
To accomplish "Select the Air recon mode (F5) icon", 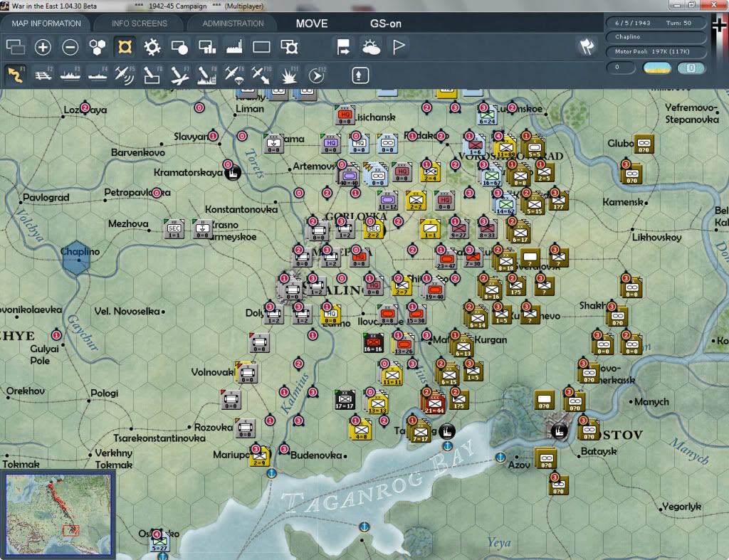I will click(125, 75).
